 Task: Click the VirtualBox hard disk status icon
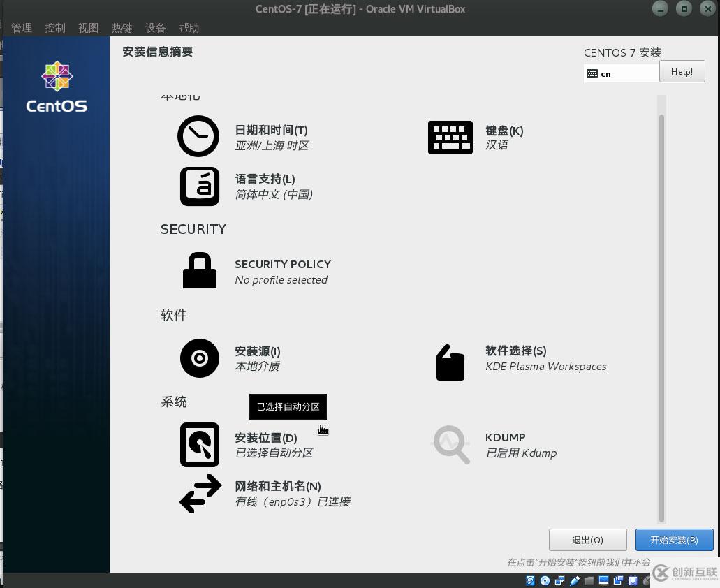530,580
